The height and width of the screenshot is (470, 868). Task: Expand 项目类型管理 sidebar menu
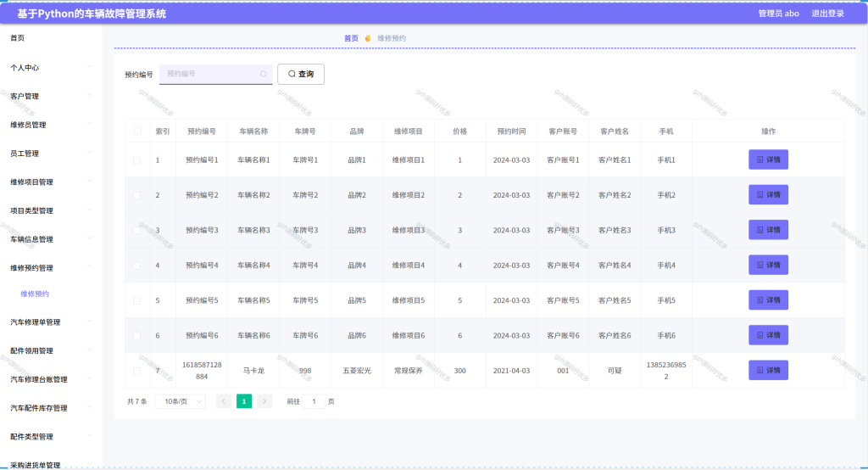pyautogui.click(x=51, y=210)
